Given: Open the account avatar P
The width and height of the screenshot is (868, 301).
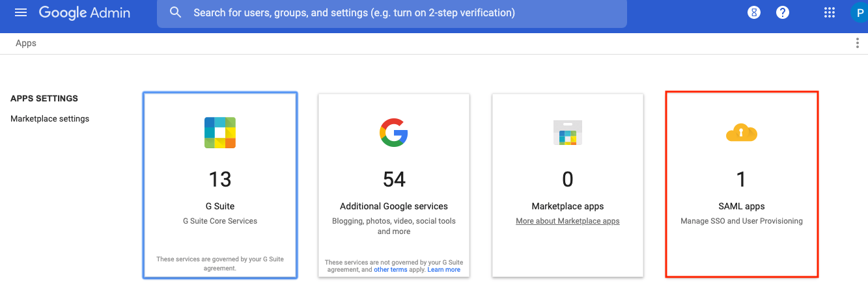Looking at the screenshot, I should [859, 12].
